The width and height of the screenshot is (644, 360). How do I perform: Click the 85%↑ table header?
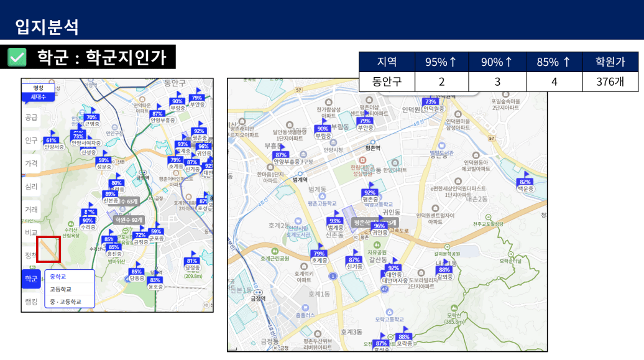coord(554,62)
